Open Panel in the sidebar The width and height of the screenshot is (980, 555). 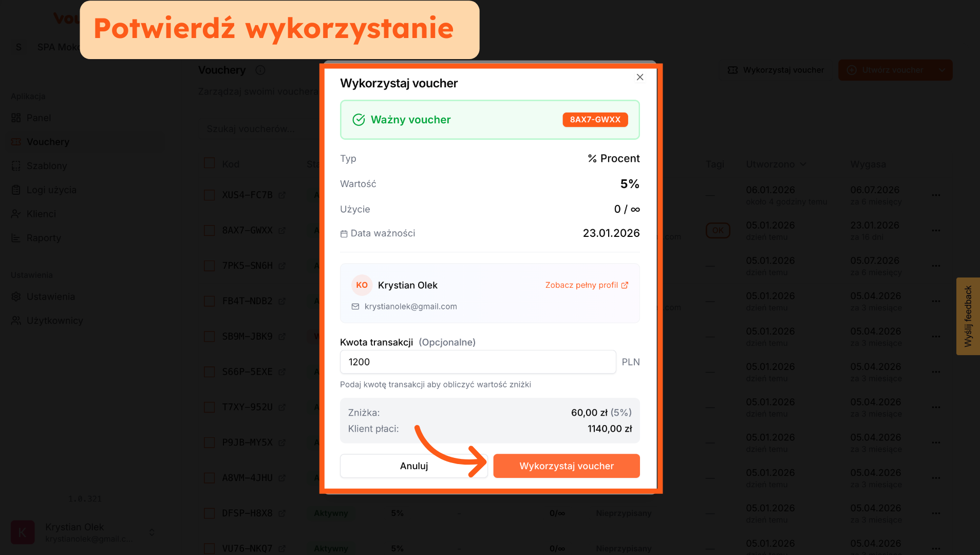(x=39, y=118)
